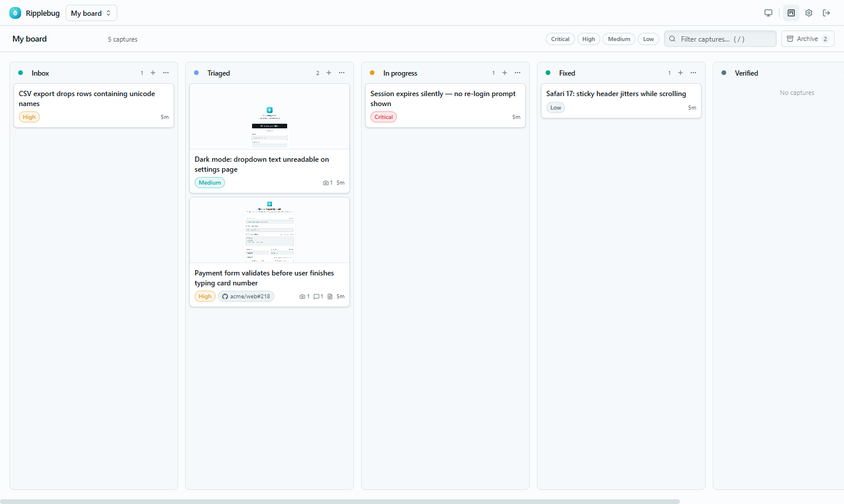Click the search magnifier icon

(x=672, y=39)
